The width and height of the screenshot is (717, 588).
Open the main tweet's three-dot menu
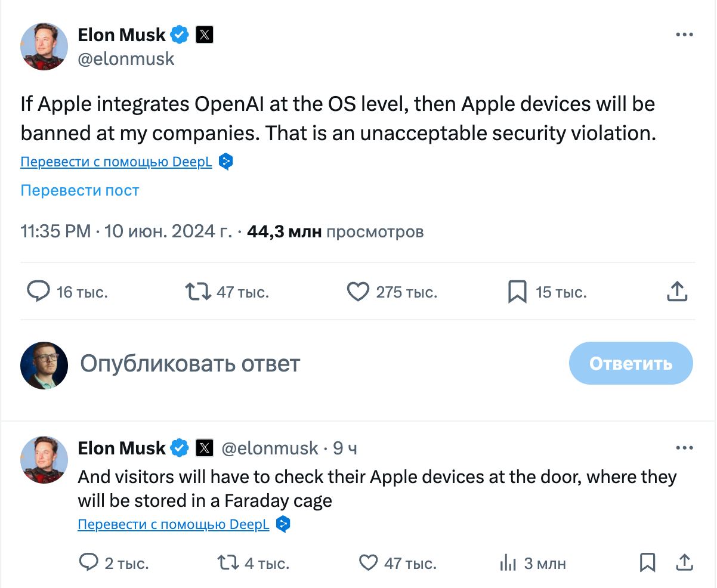pyautogui.click(x=684, y=35)
